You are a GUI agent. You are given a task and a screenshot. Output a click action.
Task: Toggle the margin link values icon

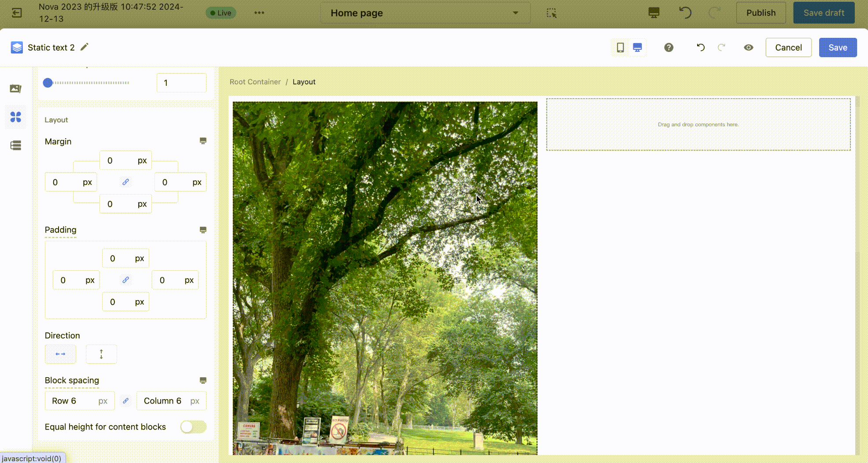click(125, 182)
